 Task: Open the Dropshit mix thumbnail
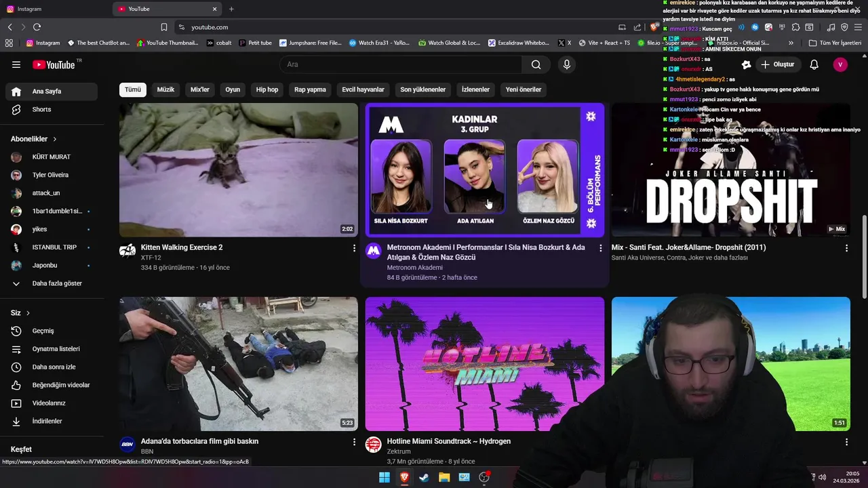coord(731,170)
